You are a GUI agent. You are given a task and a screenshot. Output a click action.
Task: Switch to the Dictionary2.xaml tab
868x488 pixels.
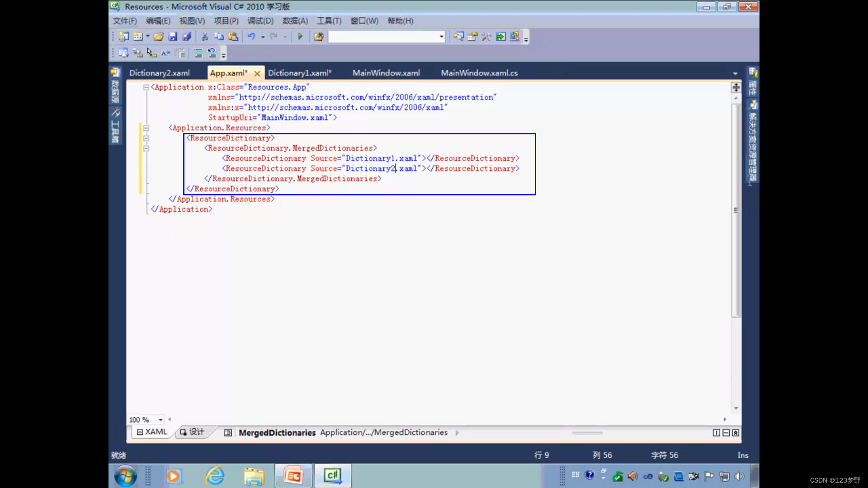(160, 73)
